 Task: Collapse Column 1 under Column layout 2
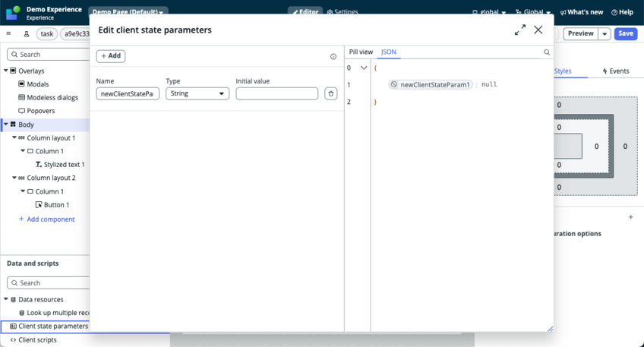23,191
